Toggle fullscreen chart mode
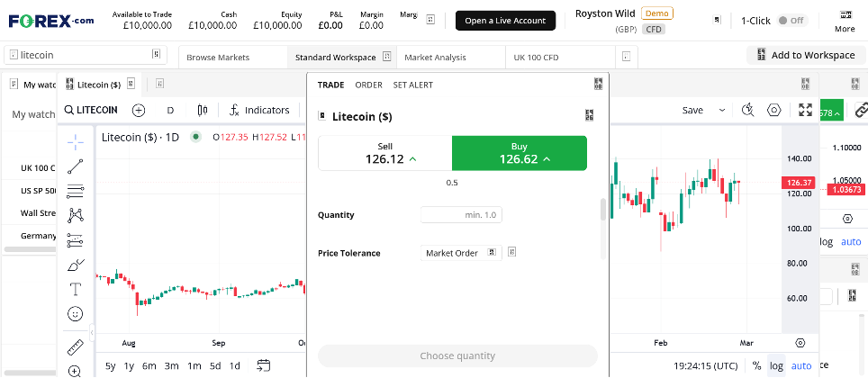The image size is (868, 378). click(805, 110)
